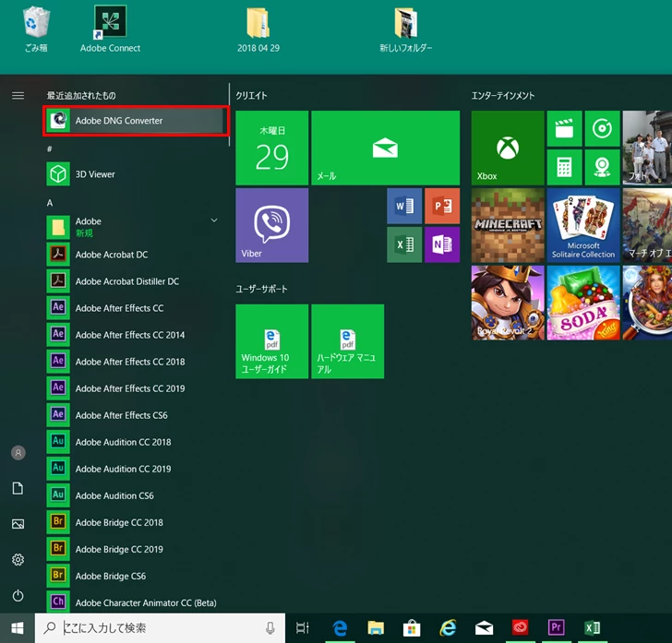Open Microsoft Store from taskbar
The image size is (672, 643).
412,628
